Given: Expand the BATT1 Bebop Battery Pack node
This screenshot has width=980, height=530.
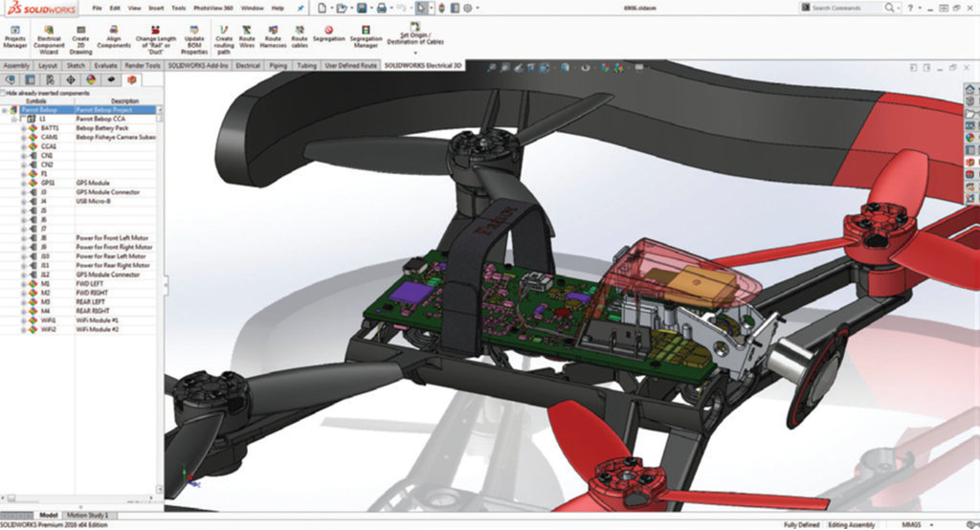Looking at the screenshot, I should click(x=24, y=127).
